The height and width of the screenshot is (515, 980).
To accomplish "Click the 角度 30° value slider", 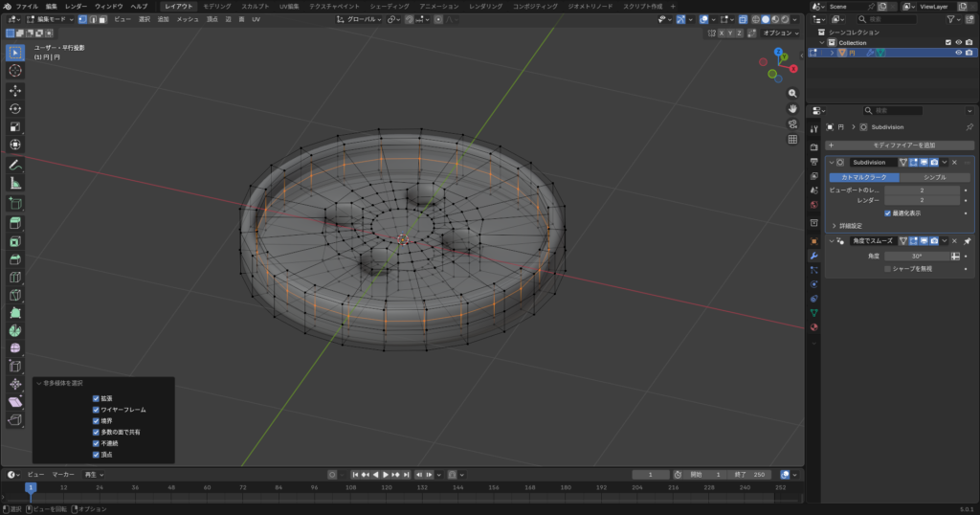I will point(916,257).
